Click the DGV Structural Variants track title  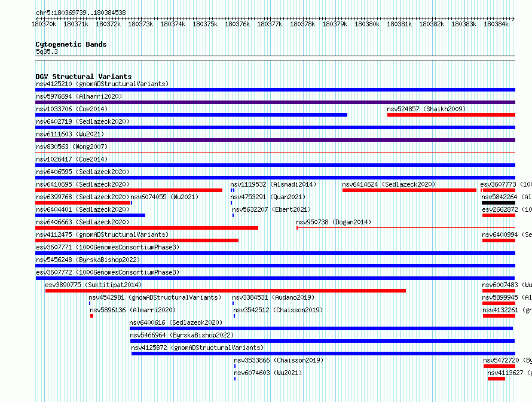(84, 77)
